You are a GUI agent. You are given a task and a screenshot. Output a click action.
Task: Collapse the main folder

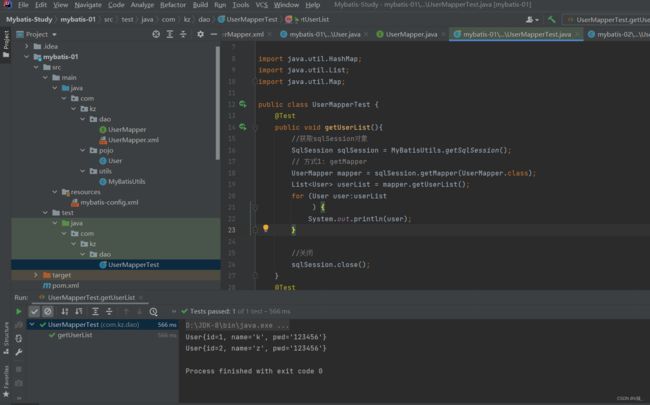45,78
